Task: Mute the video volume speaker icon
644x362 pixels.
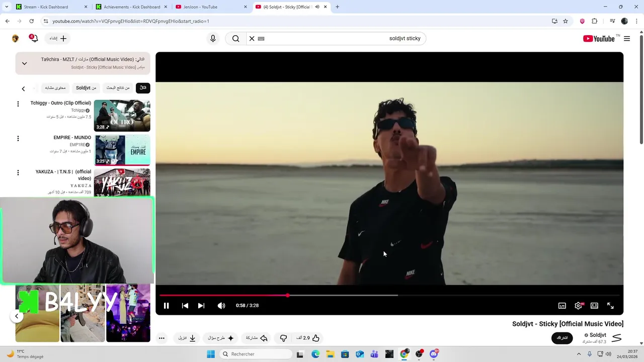Action: tap(221, 306)
